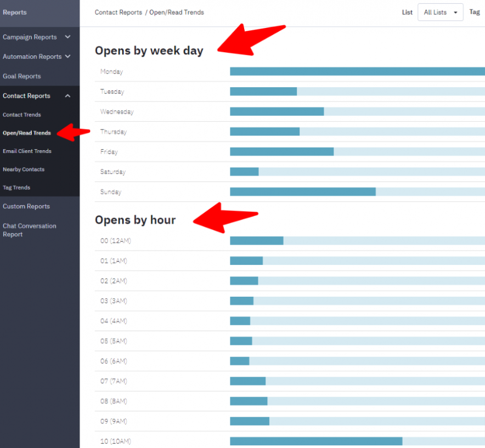This screenshot has width=485, height=448.
Task: Select the 01 (1AM) row label
Action: pyautogui.click(x=114, y=261)
